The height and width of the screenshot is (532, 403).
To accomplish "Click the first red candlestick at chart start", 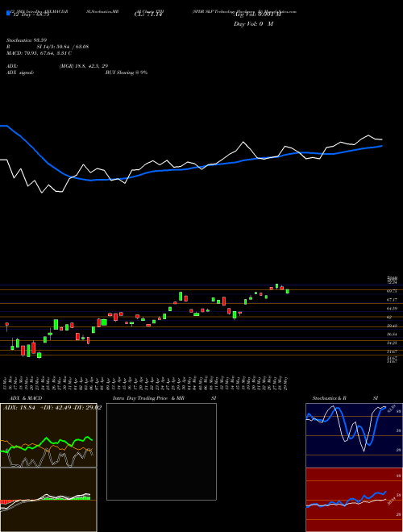I will point(6,325).
